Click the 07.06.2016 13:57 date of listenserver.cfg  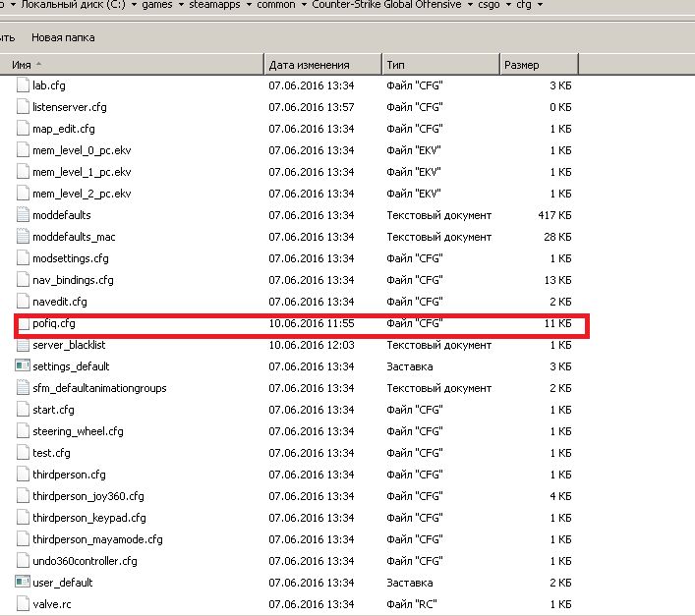(312, 107)
